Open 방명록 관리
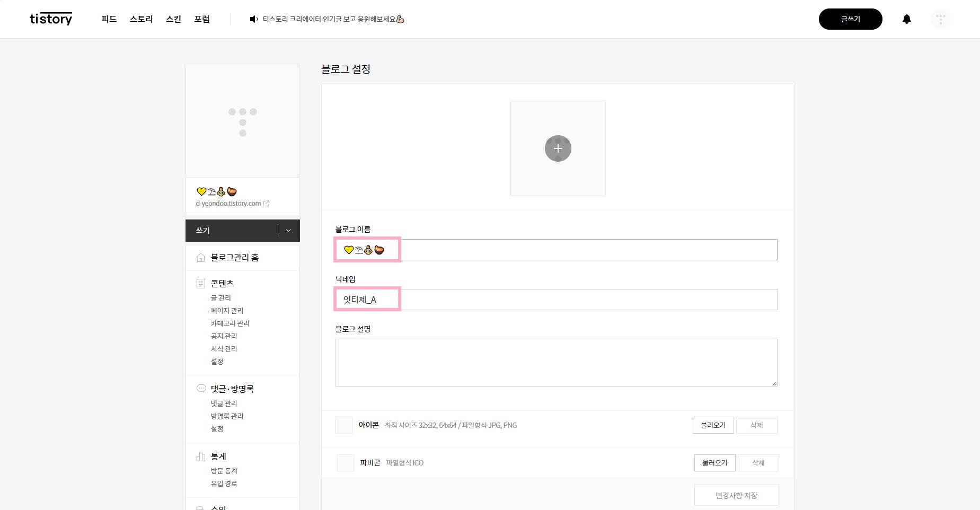 [x=227, y=416]
